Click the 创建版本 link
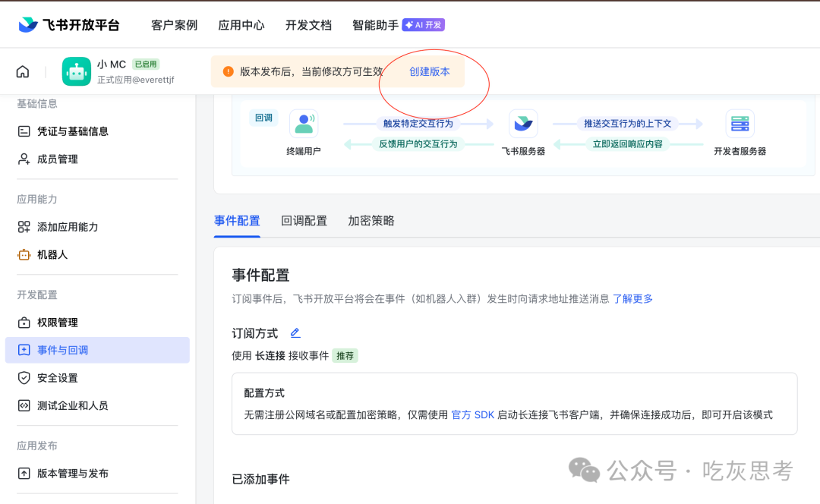 pos(429,71)
